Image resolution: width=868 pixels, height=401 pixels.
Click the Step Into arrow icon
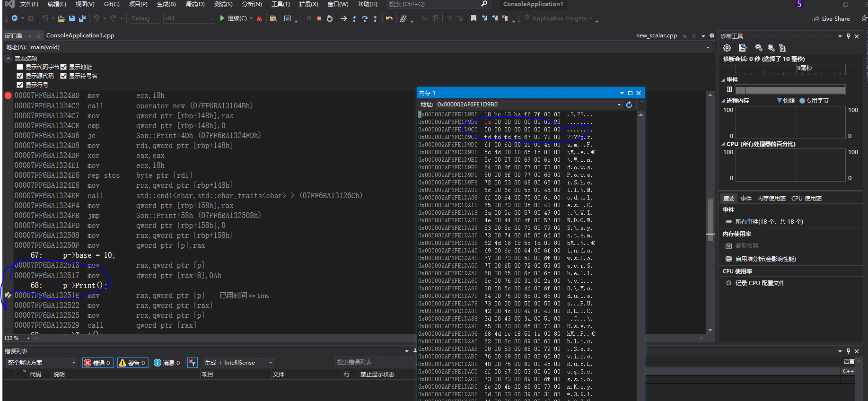(354, 18)
